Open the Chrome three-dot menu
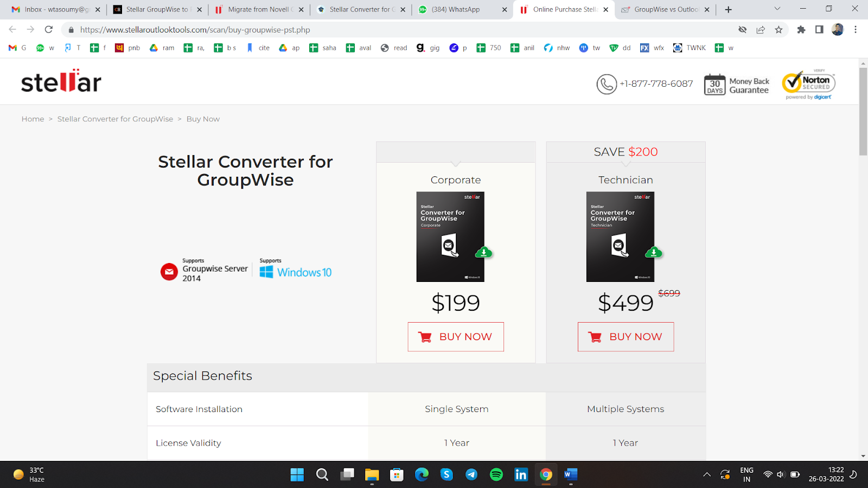This screenshot has width=868, height=488. [x=856, y=30]
